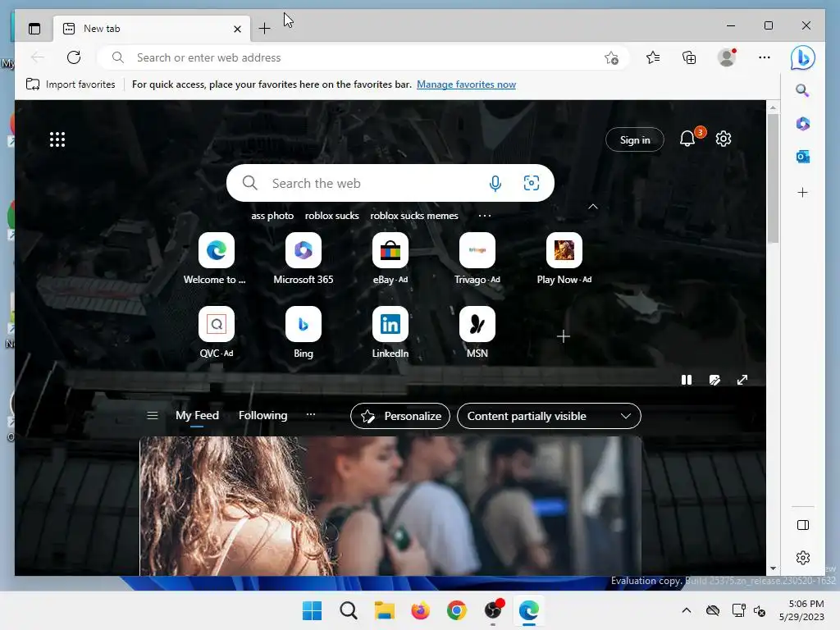
Task: Open the profile avatar icon
Action: [x=727, y=57]
